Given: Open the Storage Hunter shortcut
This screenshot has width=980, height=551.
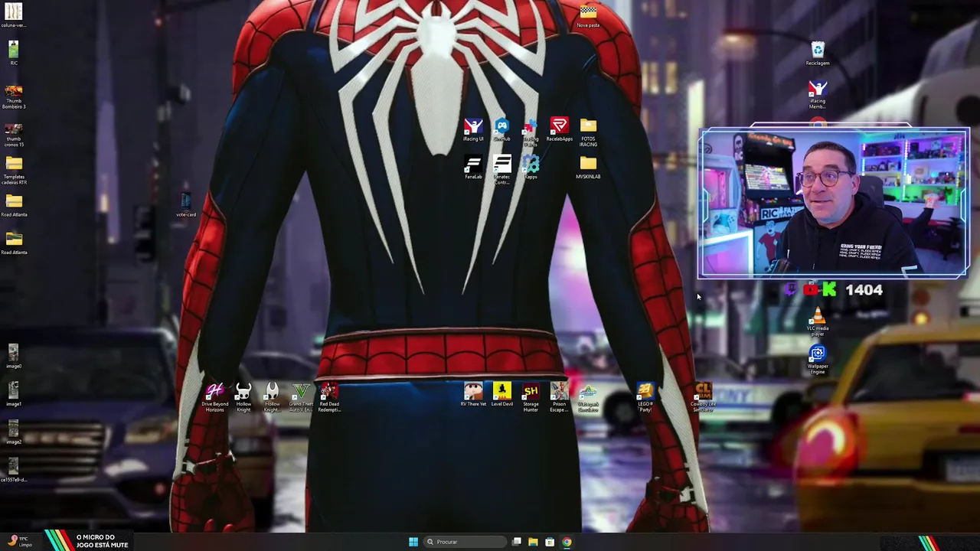Looking at the screenshot, I should (531, 398).
